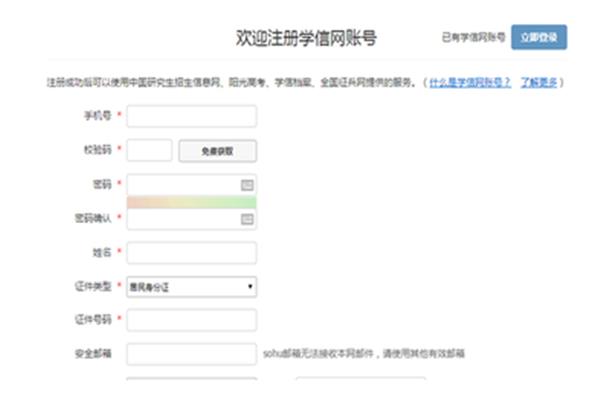Focus the 手机号 phone number field
Screen dimensions: 600x400
(x=192, y=116)
